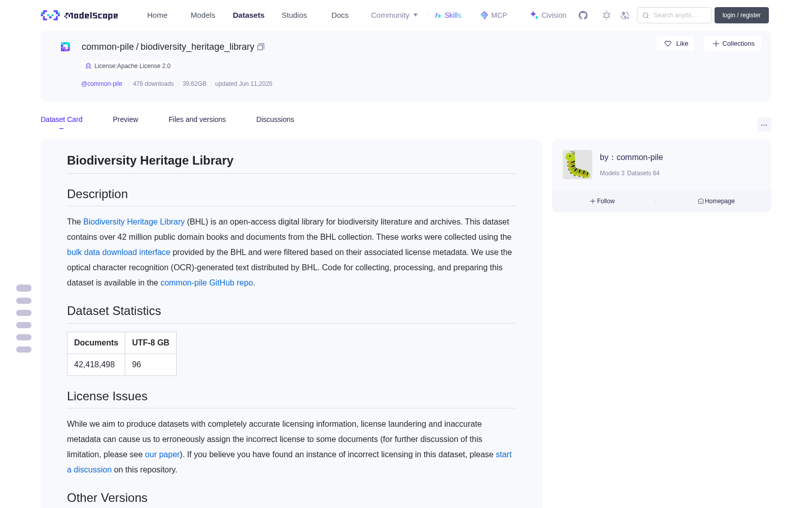Click the caterpillar avatar thumbnail
This screenshot has height=508, width=812.
pyautogui.click(x=578, y=165)
